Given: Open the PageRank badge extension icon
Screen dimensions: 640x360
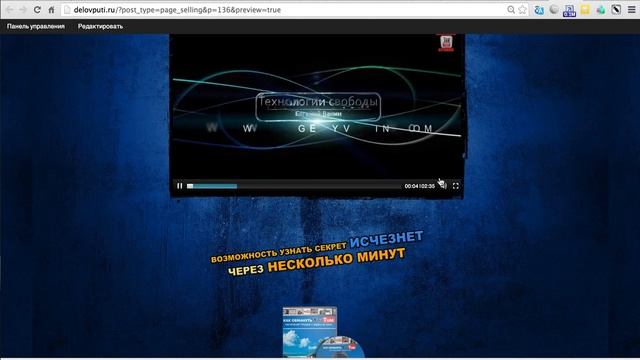Looking at the screenshot, I should point(569,10).
